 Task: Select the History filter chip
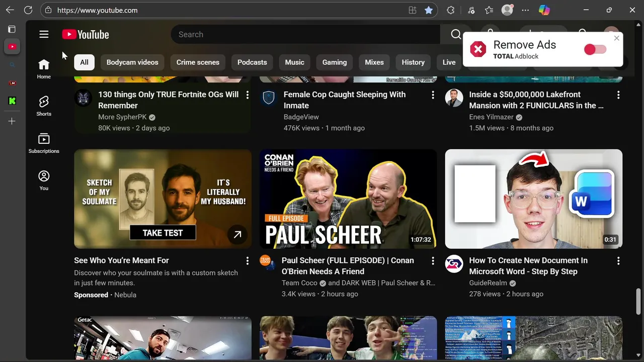413,62
